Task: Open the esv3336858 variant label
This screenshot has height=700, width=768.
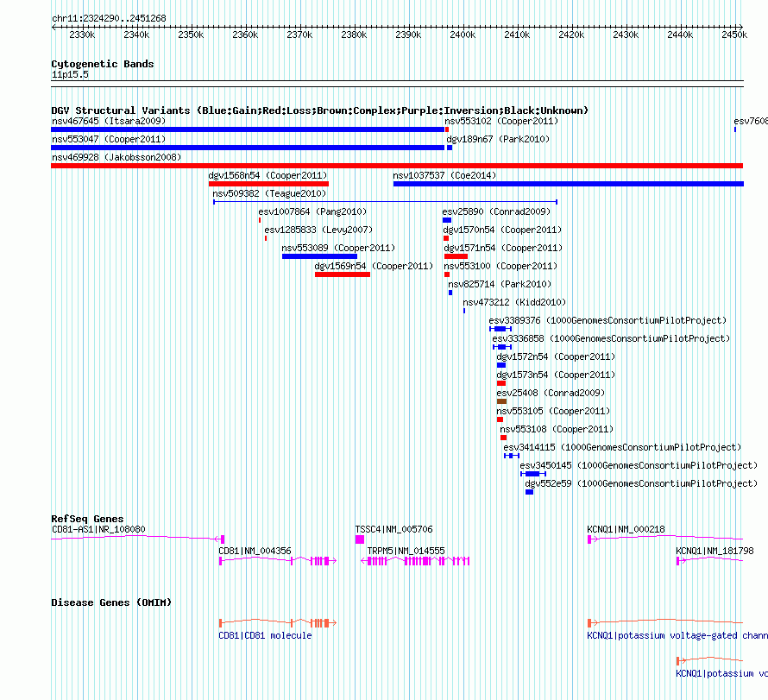Action: tap(611, 338)
